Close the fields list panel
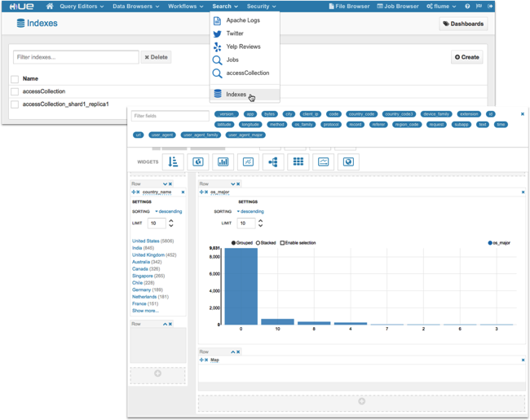The width and height of the screenshot is (530, 420). pyautogui.click(x=523, y=114)
